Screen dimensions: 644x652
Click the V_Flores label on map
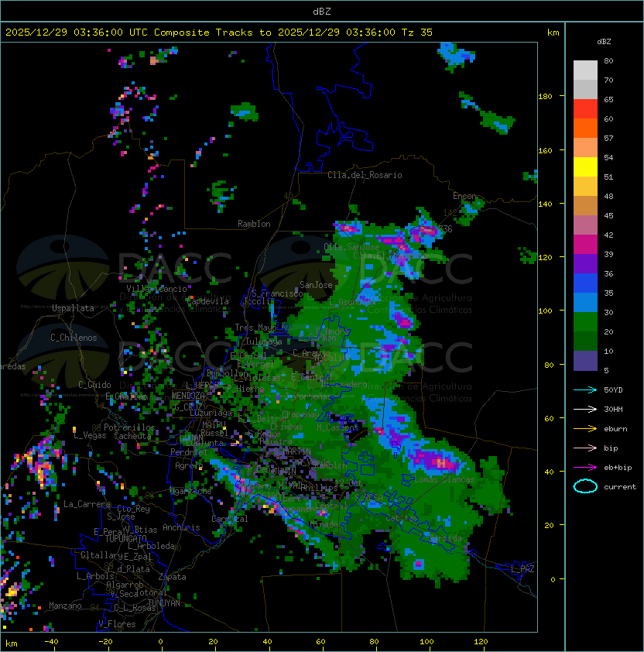pos(117,625)
